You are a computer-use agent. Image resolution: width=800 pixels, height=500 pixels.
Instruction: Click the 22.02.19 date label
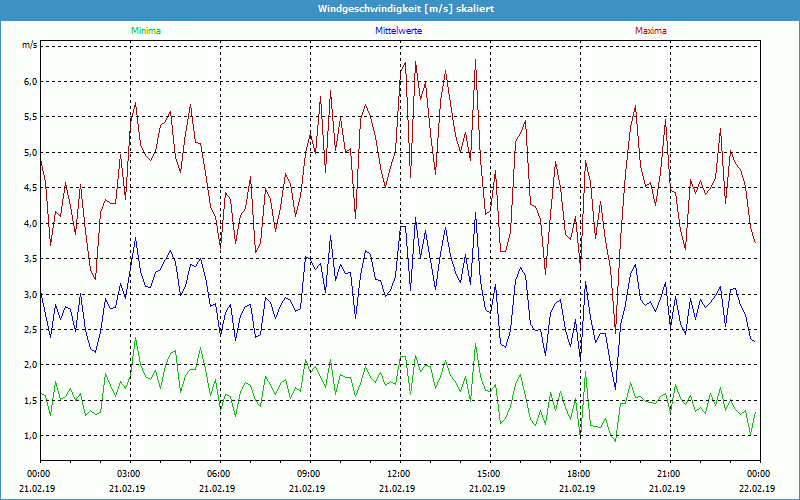tap(758, 489)
